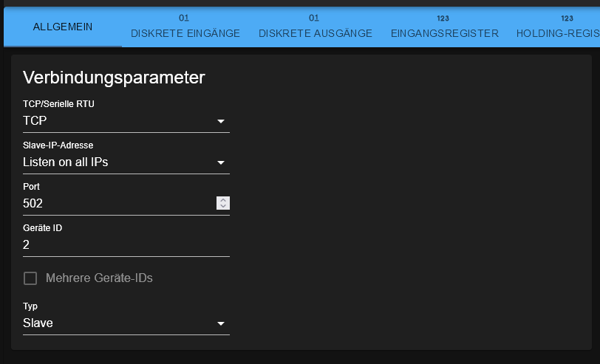Screen dimensions: 600x364
Task: Increase the Port value with the up arrow
Action: pyautogui.click(x=223, y=199)
